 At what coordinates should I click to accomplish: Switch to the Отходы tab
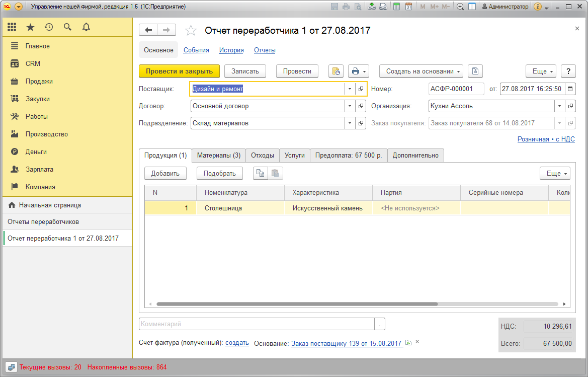coord(263,156)
